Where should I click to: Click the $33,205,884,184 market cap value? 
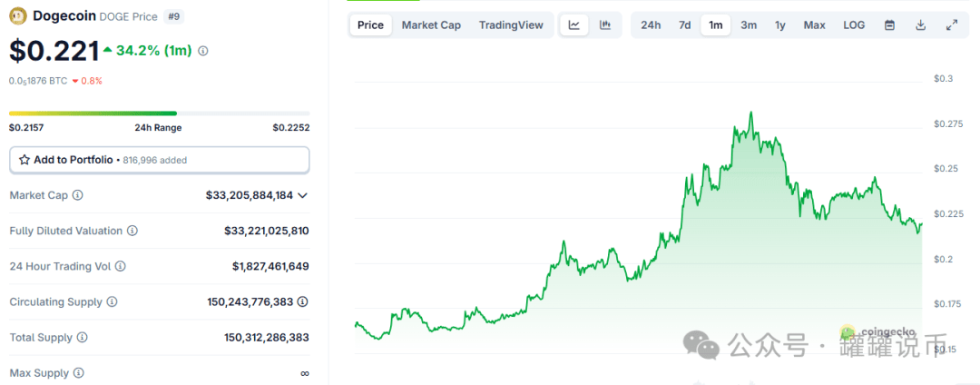[x=250, y=195]
